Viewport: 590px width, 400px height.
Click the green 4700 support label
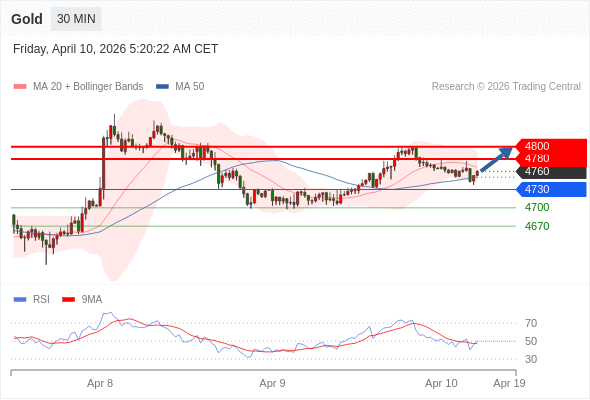coord(537,207)
